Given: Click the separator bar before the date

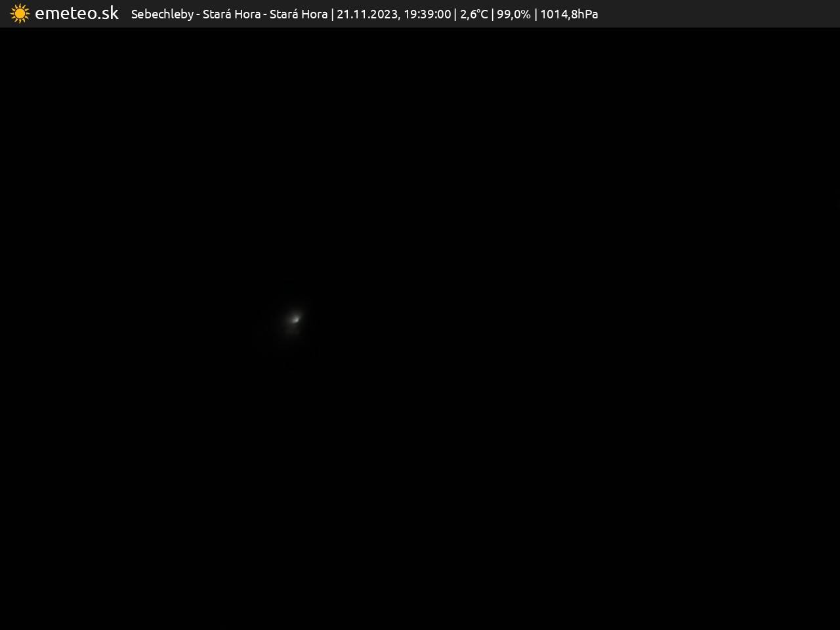Looking at the screenshot, I should 332,14.
